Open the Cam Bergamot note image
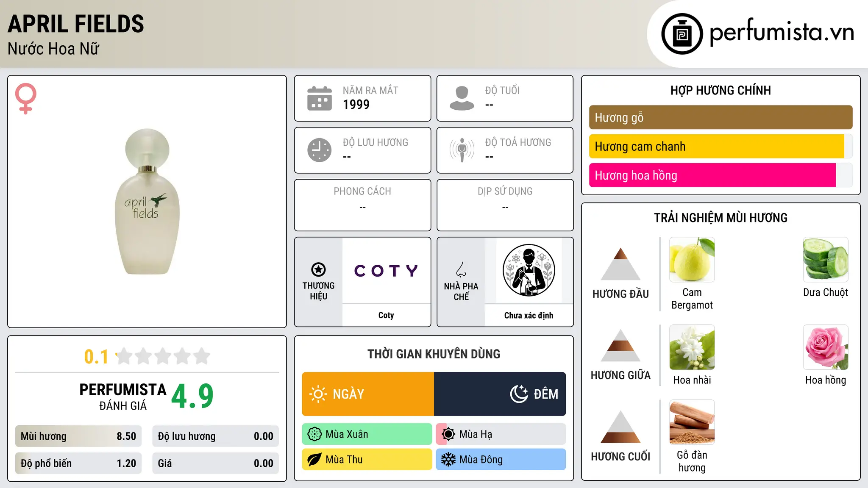Viewport: 868px width, 488px height. click(692, 260)
